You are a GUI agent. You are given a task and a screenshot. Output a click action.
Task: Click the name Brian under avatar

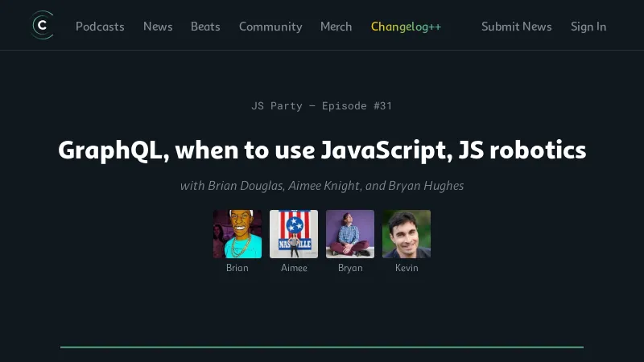237,268
